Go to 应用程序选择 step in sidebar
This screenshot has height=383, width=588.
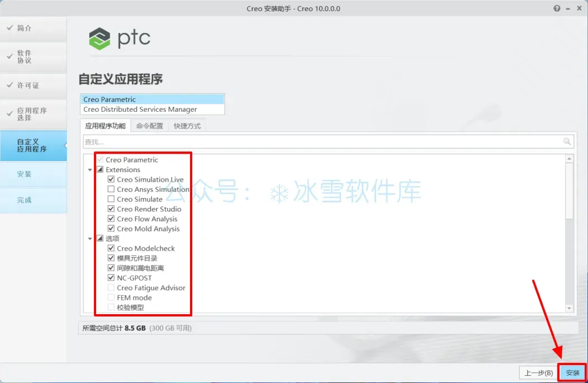pyautogui.click(x=34, y=114)
